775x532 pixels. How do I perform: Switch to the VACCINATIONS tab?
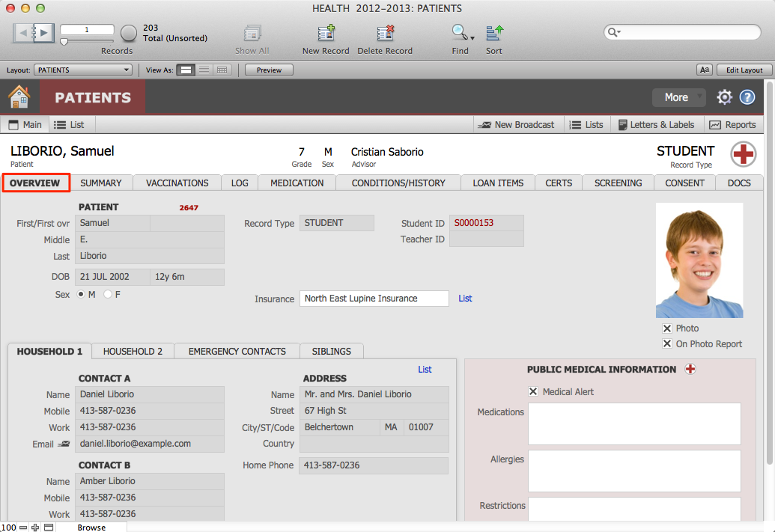click(x=177, y=183)
